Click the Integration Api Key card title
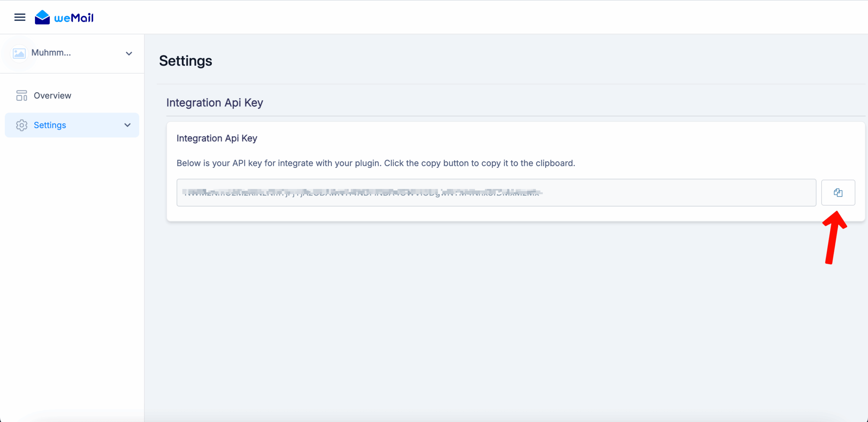The width and height of the screenshot is (868, 422). tap(217, 138)
